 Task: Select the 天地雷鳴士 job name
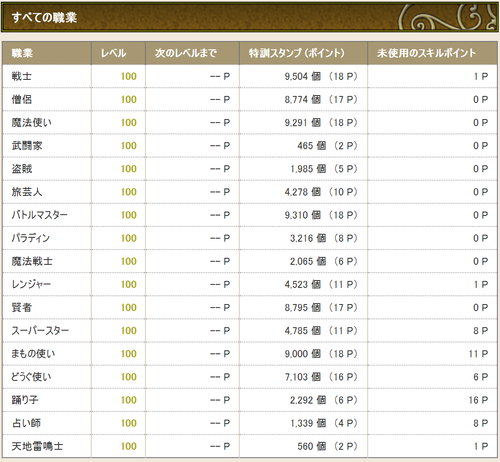coord(37,446)
